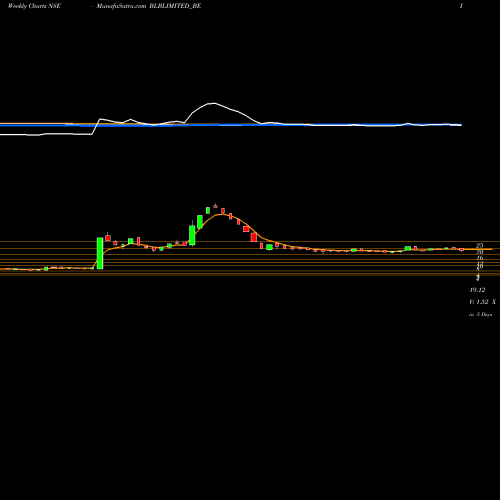Screen dimensions: 500x500
Task: Click the 25 price axis label
Action: click(479, 246)
